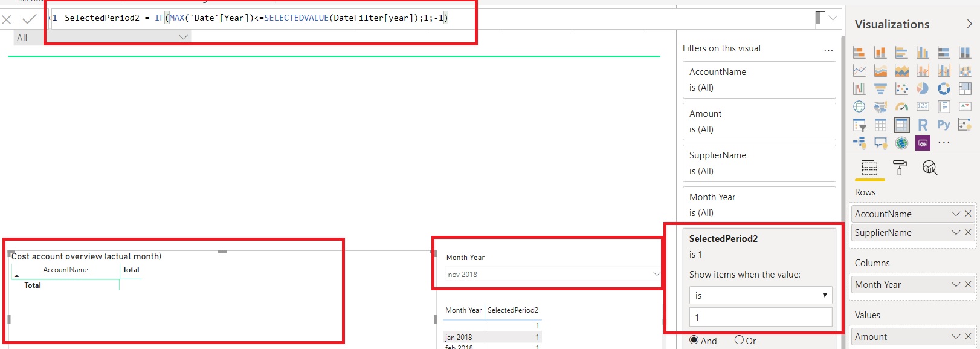
Task: Select the Q&A visual
Action: (880, 143)
